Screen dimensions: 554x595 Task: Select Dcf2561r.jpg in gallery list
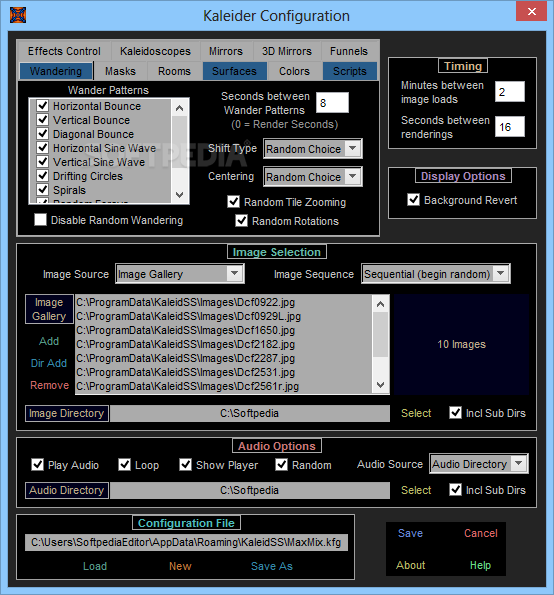[x=224, y=386]
